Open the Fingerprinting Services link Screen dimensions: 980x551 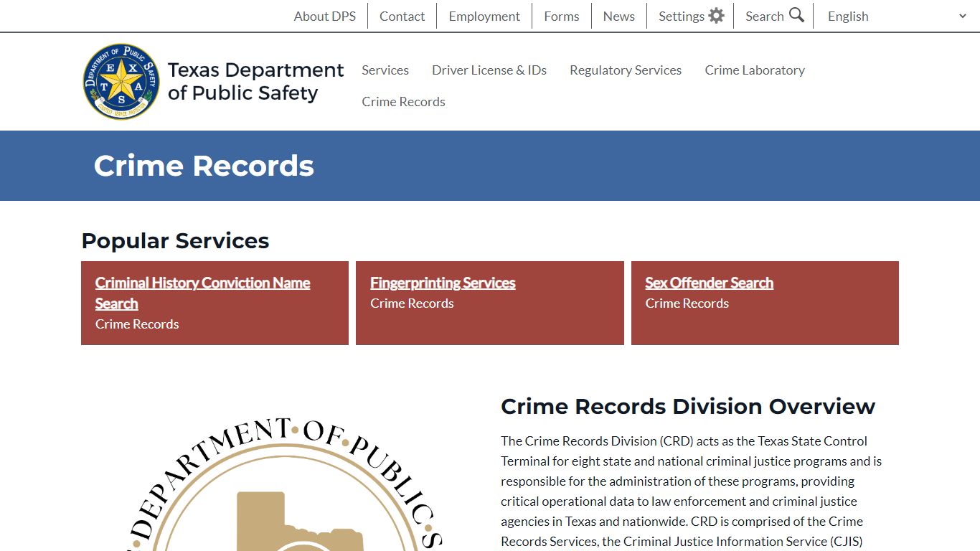[443, 283]
